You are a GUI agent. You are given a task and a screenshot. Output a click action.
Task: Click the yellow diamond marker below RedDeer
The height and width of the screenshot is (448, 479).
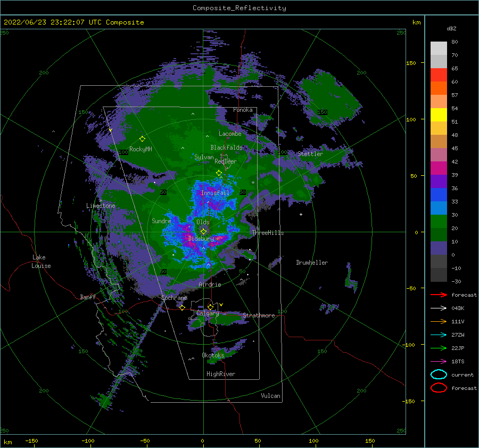(x=219, y=173)
